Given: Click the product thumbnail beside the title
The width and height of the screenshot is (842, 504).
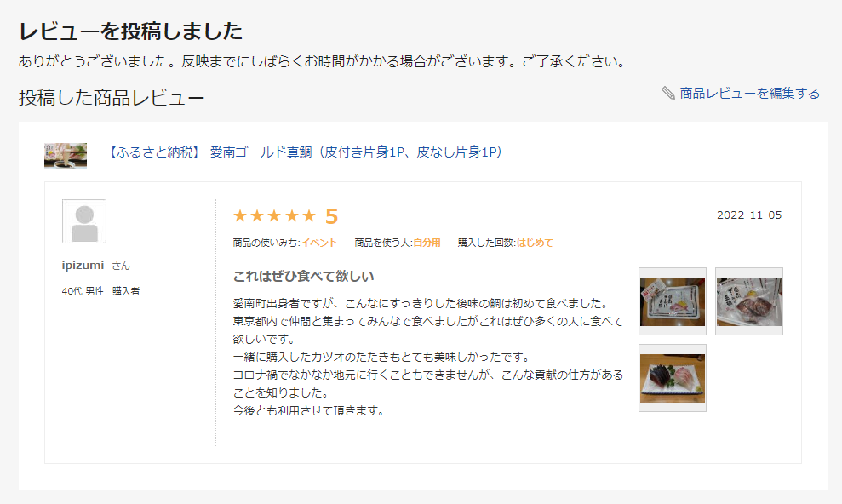Looking at the screenshot, I should (x=66, y=156).
